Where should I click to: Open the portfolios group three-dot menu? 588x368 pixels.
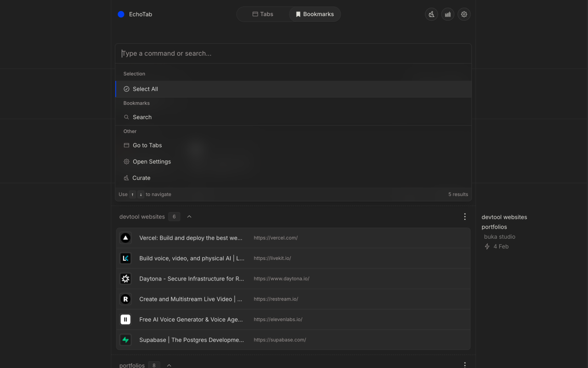465,365
